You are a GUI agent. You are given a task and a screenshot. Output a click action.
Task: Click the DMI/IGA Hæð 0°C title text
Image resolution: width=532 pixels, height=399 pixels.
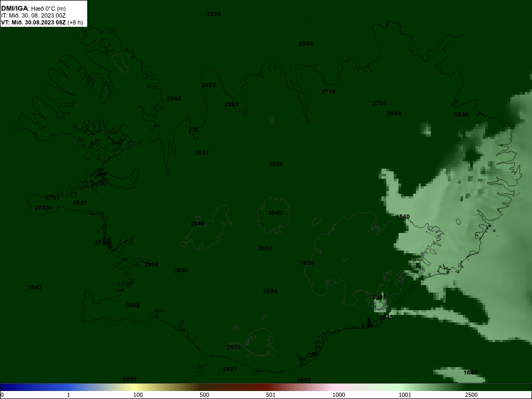click(x=33, y=9)
